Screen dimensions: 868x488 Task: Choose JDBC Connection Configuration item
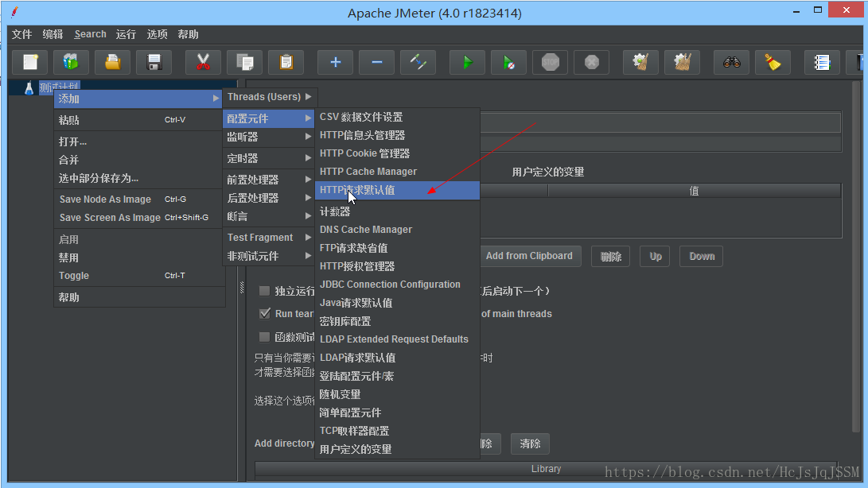point(398,285)
